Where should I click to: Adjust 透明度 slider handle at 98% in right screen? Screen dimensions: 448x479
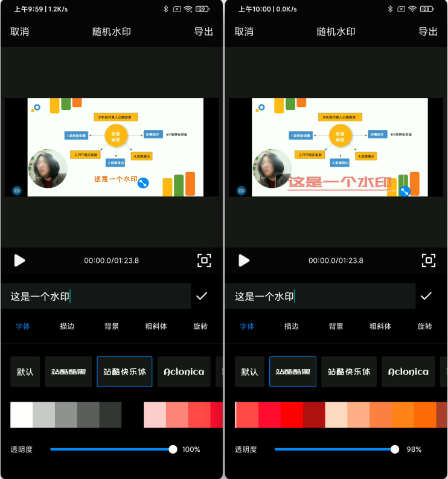click(x=394, y=449)
